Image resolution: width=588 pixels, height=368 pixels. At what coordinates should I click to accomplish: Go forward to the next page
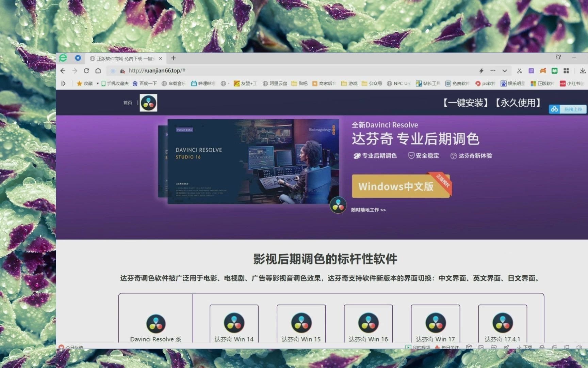[75, 71]
